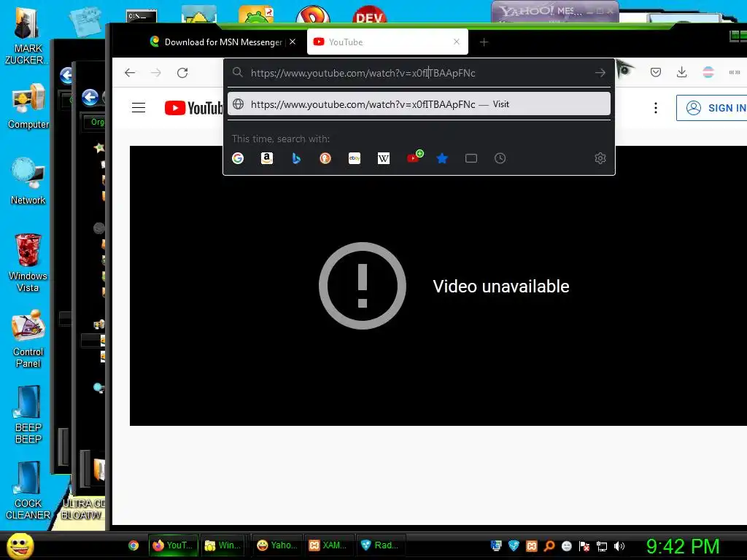Search history with the clock icon

point(500,158)
